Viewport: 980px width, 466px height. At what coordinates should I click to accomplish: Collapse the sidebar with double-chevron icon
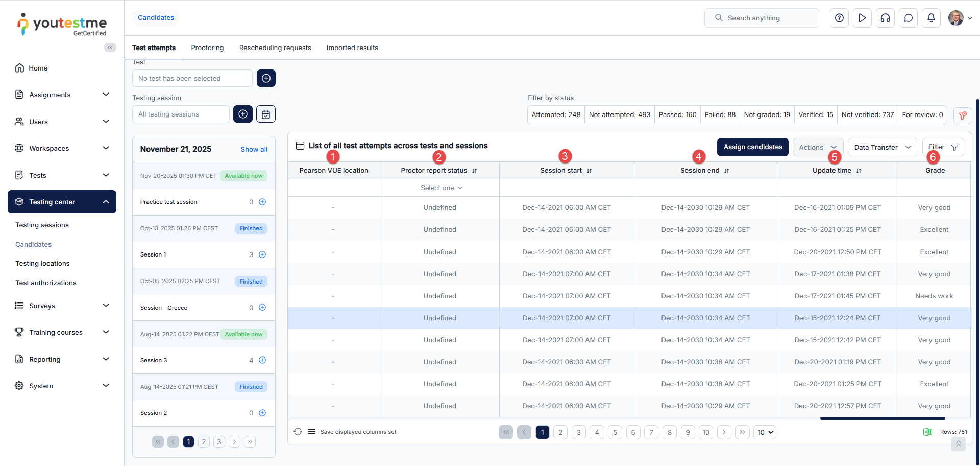[x=110, y=48]
